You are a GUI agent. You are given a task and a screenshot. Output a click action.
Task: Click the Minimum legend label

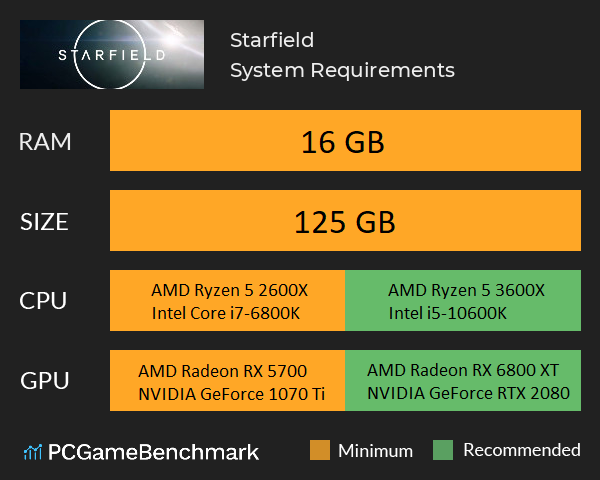coord(377,450)
